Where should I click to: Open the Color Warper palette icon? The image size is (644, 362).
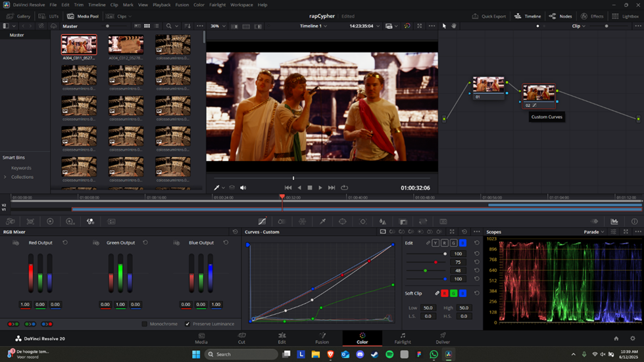click(x=303, y=221)
